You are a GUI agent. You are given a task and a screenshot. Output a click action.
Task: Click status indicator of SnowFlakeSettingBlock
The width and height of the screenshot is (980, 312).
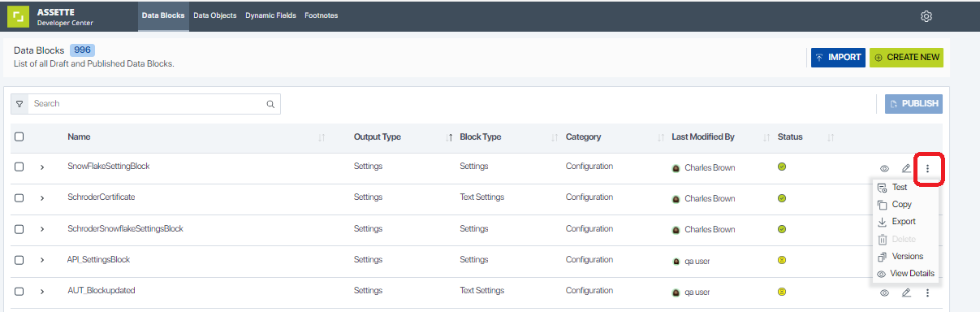tap(782, 167)
